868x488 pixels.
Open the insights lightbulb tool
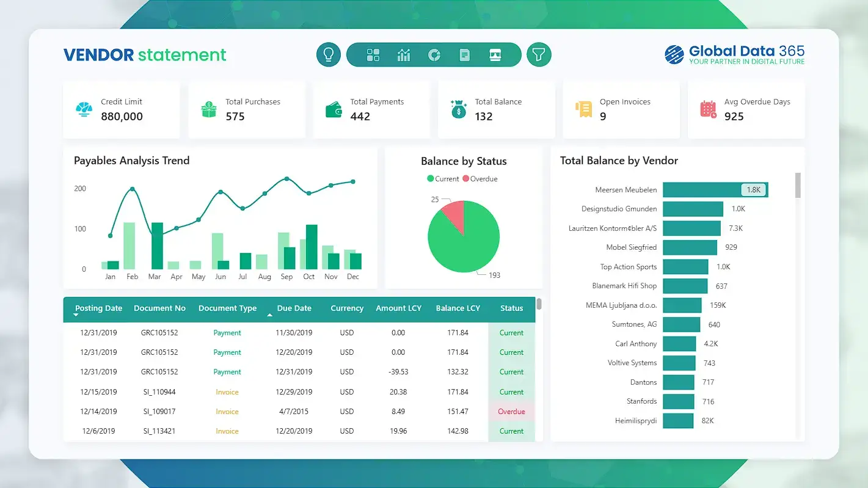click(328, 54)
